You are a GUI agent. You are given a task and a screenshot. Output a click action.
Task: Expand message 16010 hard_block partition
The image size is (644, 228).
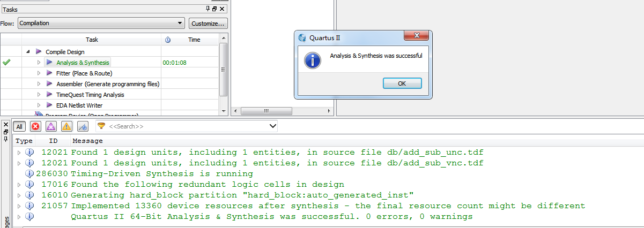[19, 195]
